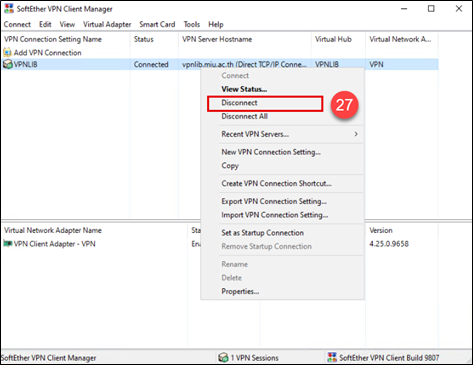Click the VPNLIB connection globe icon
This screenshot has width=473, height=365.
click(8, 64)
